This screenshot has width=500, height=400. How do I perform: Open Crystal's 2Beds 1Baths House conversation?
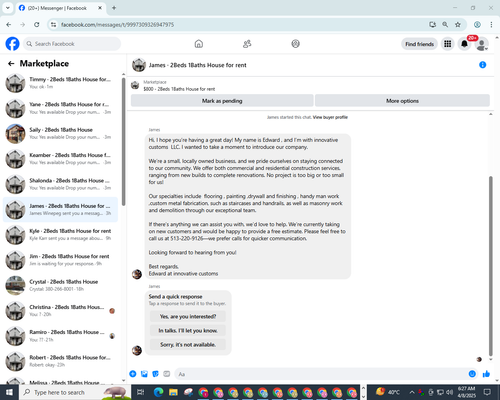60,285
